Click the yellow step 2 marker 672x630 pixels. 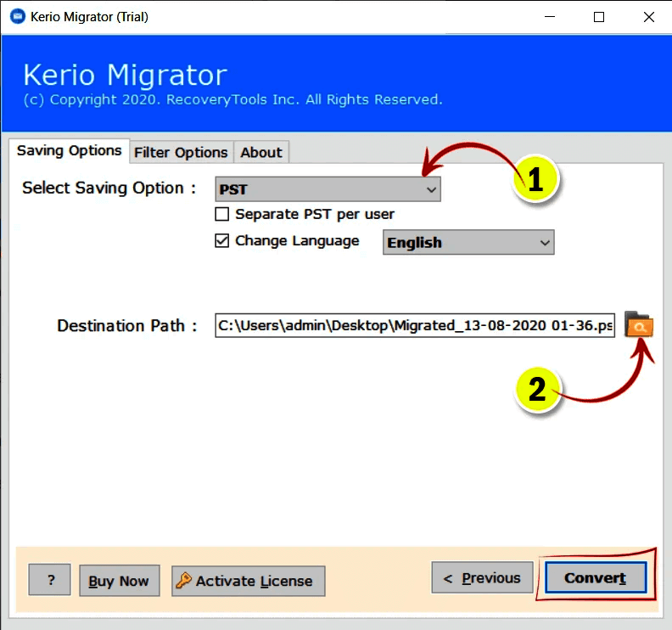coord(537,389)
